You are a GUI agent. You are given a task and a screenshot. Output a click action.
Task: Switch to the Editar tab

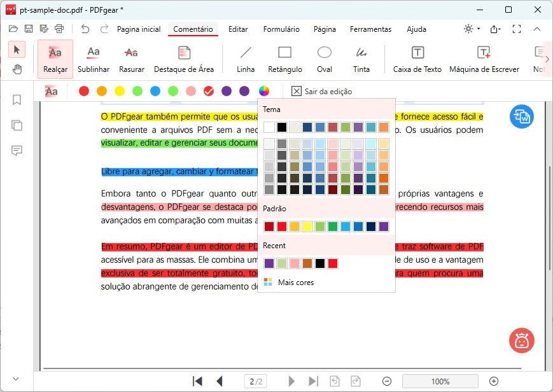click(238, 29)
